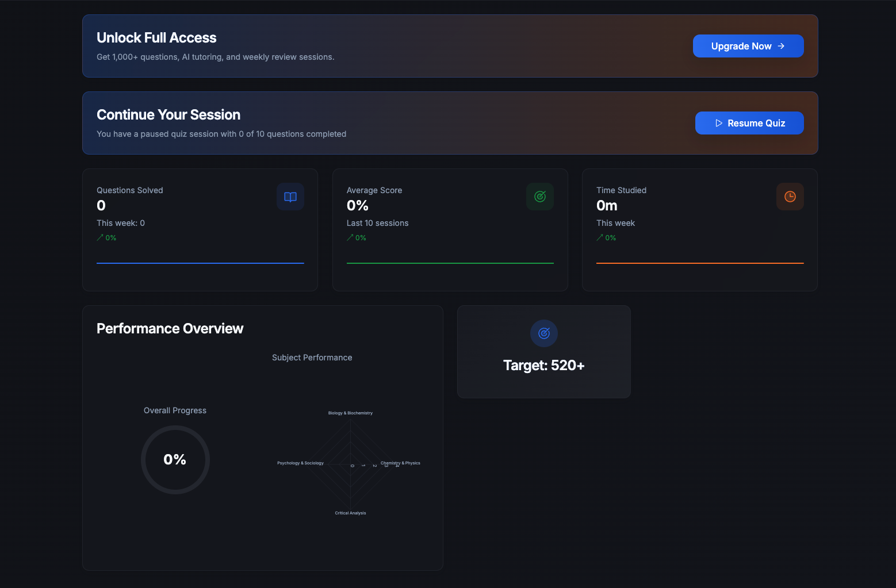Click the orange clock icon in Time Studied

(x=790, y=197)
